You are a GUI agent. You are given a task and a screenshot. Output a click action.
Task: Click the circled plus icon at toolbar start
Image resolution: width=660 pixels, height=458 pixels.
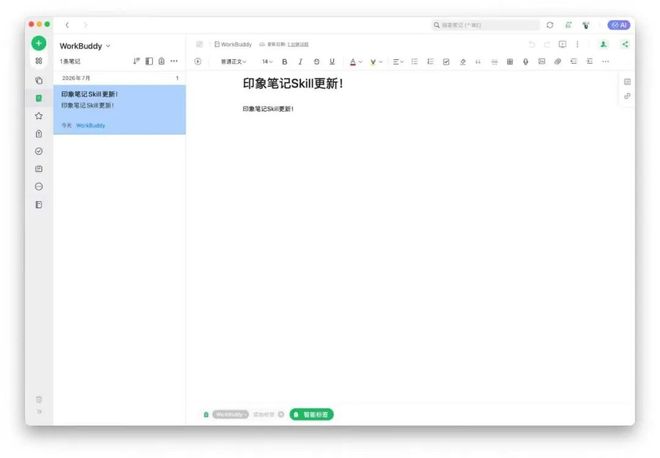pyautogui.click(x=198, y=61)
